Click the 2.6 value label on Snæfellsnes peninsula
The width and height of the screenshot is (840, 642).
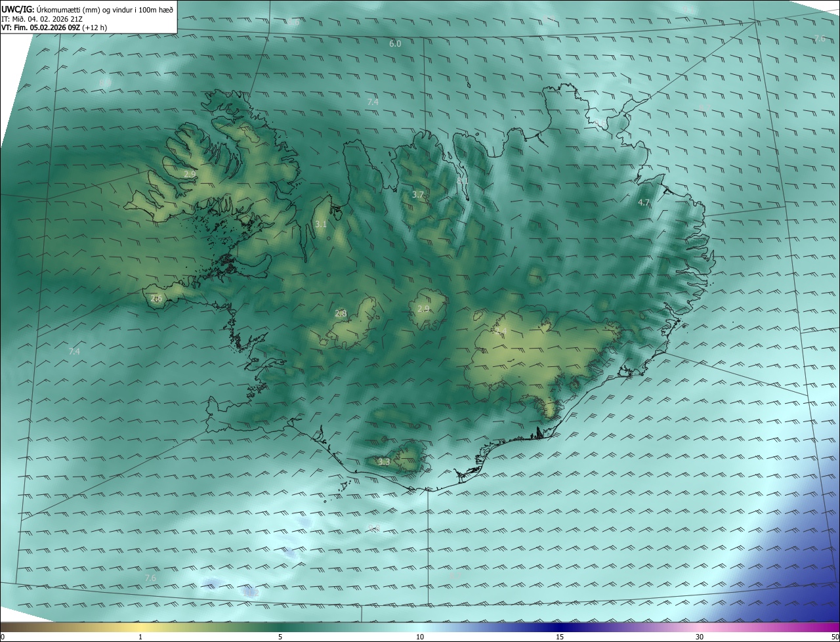tap(156, 299)
